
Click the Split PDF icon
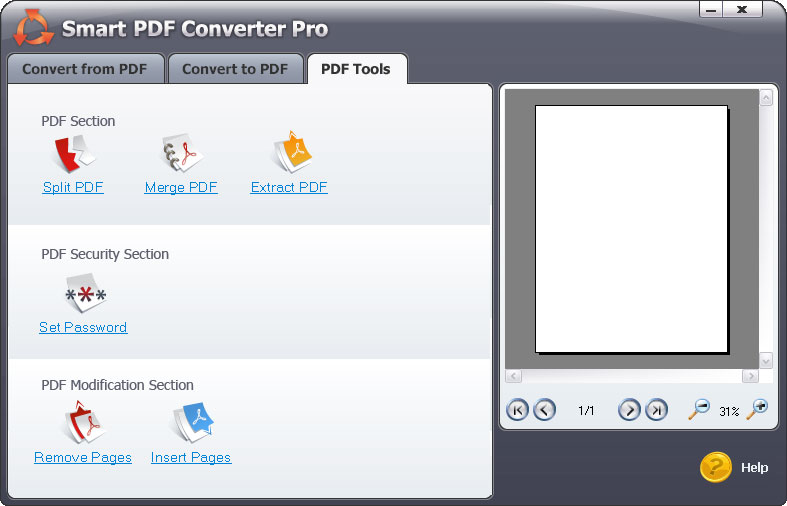tap(73, 155)
